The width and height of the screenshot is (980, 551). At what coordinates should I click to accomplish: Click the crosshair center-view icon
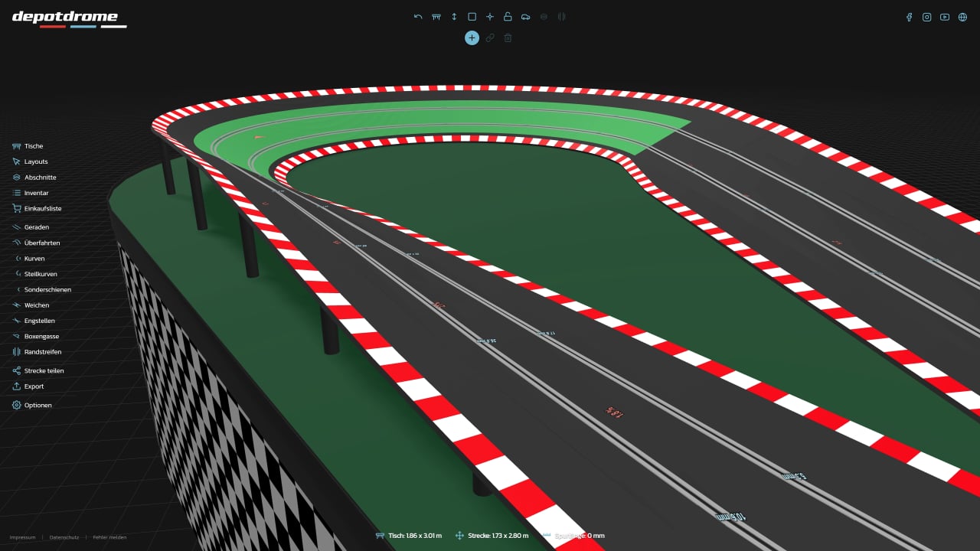tap(490, 16)
